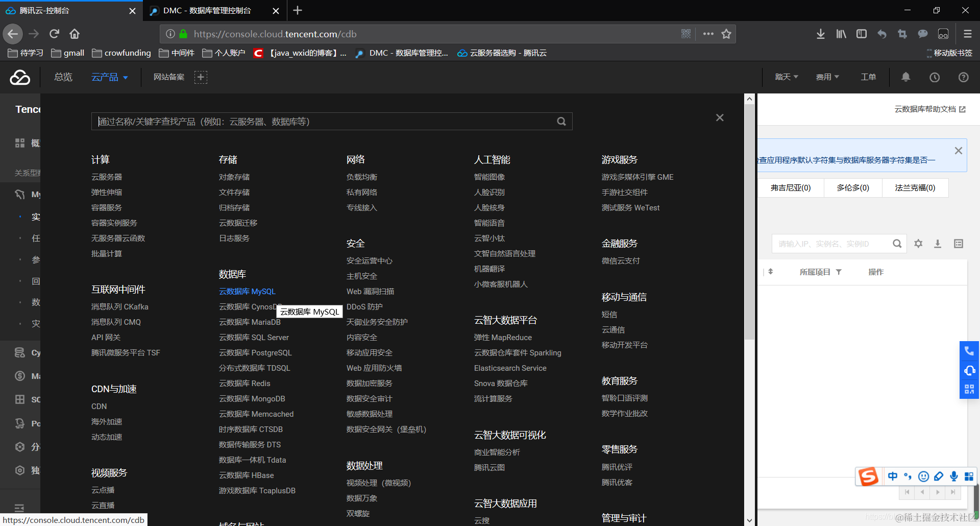Open the 移动版书签 bookmarks folder
This screenshot has width=980, height=526.
point(949,53)
